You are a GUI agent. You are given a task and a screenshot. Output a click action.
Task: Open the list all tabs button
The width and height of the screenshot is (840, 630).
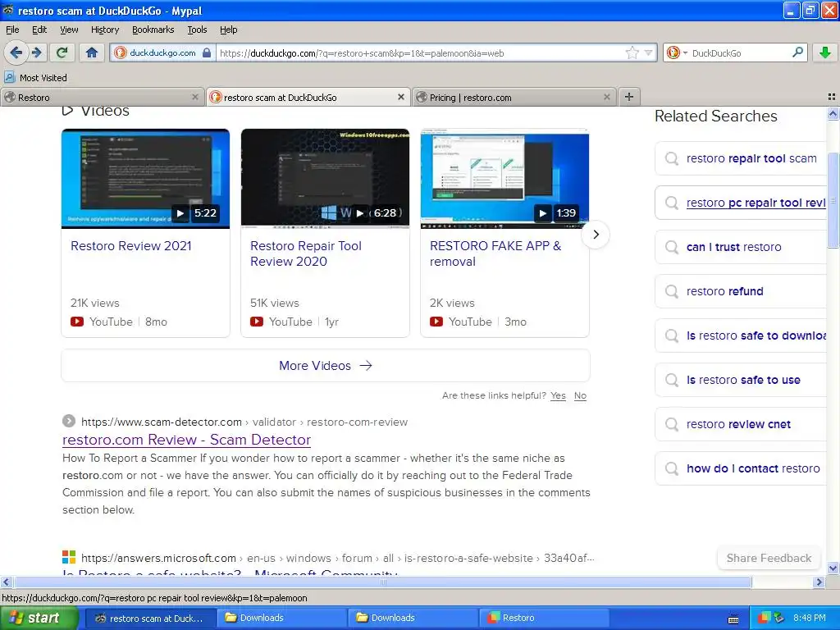(x=832, y=97)
